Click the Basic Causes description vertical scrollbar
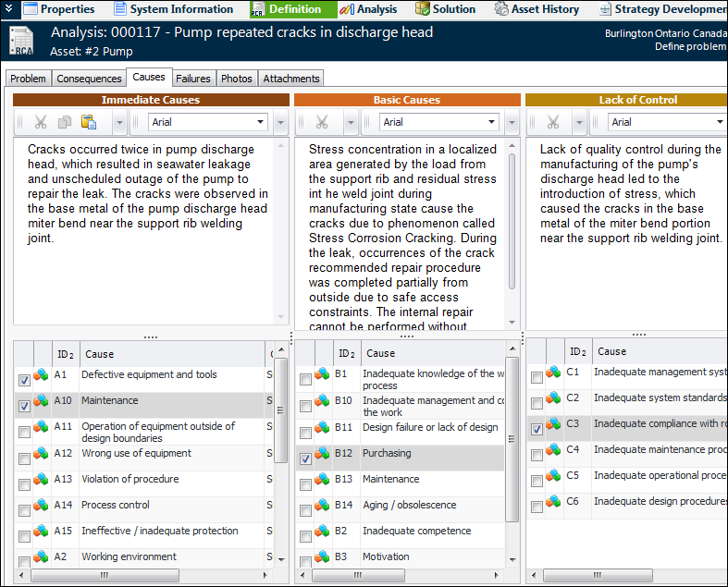This screenshot has height=587, width=728. pos(512,231)
